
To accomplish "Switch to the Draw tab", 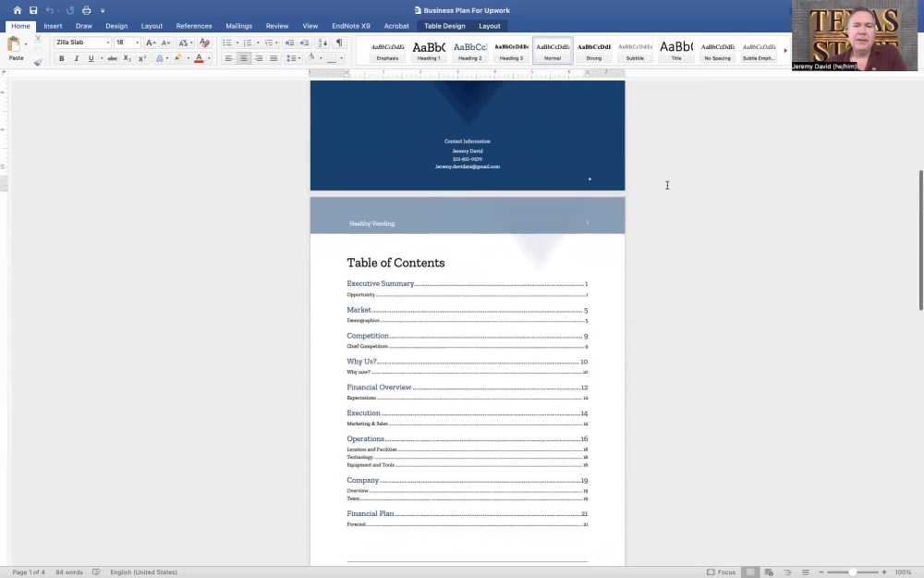I will (84, 26).
